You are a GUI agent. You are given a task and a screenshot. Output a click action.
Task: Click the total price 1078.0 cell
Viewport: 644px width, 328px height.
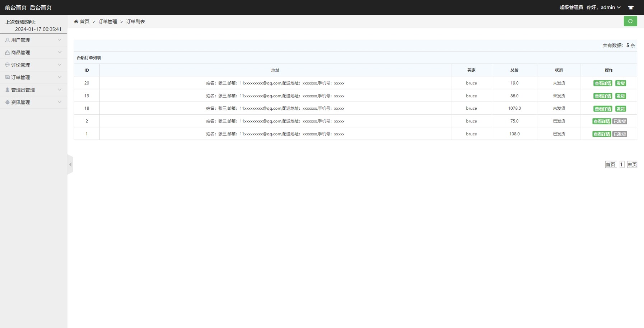514,108
